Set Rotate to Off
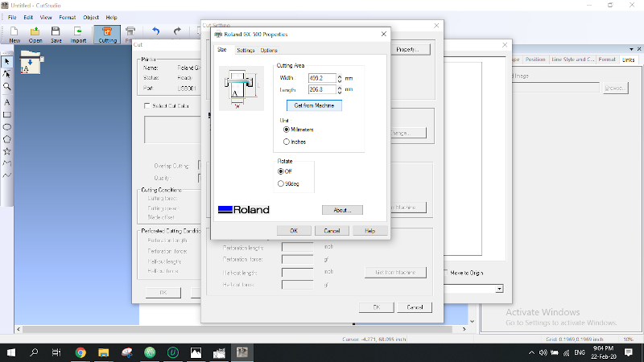Viewport: 644px width, 362px height. (x=281, y=171)
